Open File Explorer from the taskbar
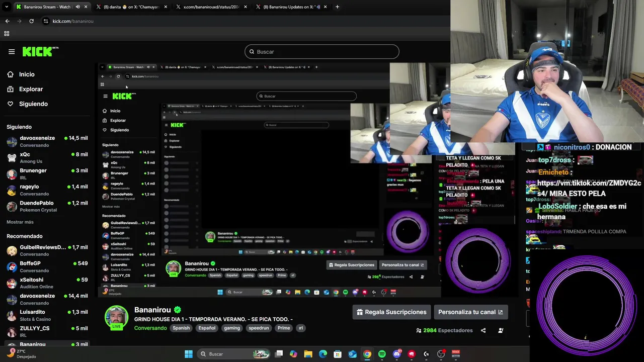The image size is (644, 362). tap(308, 354)
